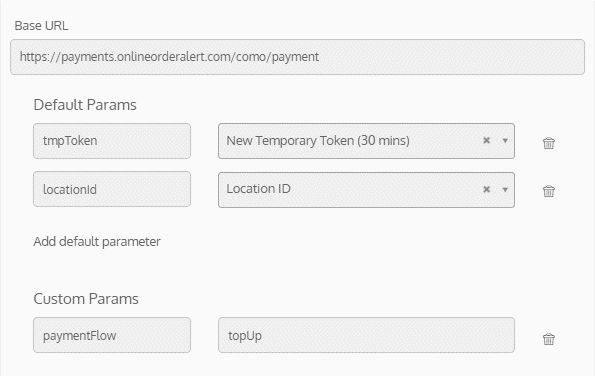This screenshot has width=595, height=376.
Task: Click the locationId parameter name field
Action: [112, 189]
